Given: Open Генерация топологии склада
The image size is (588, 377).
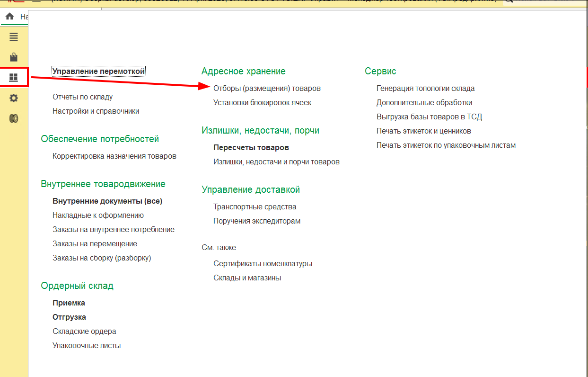Looking at the screenshot, I should 426,89.
